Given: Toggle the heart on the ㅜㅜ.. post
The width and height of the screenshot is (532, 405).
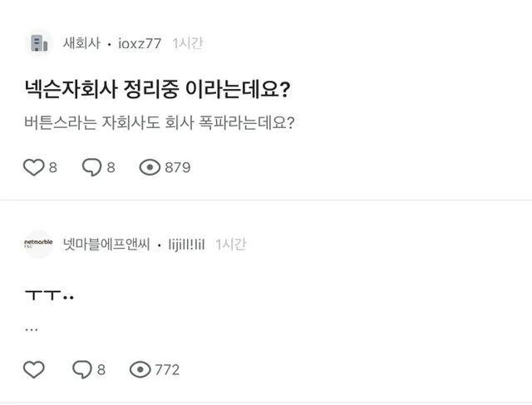Looking at the screenshot, I should tap(32, 369).
